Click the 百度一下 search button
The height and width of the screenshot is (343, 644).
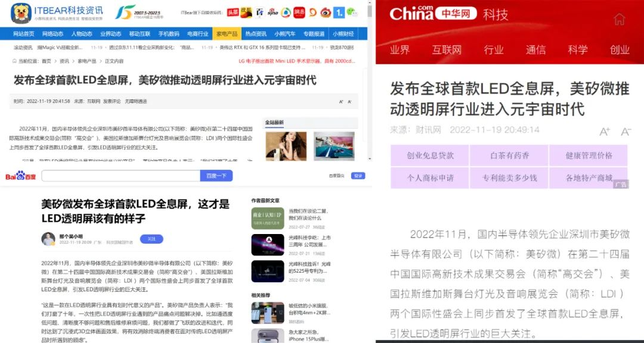coord(216,176)
